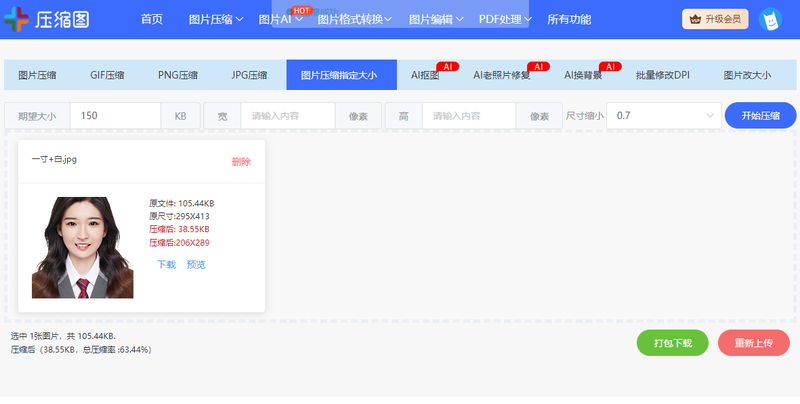Screen dimensions: 800x404
Task: Click the user avatar icon
Action: pos(769,19)
